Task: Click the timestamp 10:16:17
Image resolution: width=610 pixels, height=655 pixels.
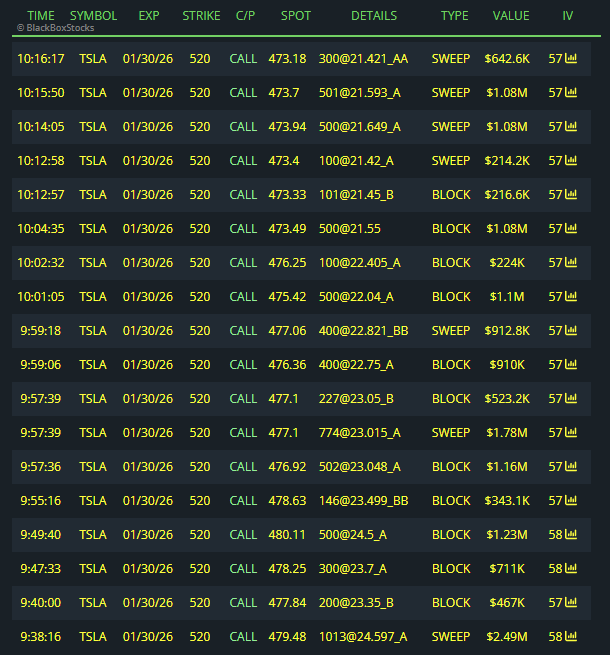Action: tap(41, 58)
